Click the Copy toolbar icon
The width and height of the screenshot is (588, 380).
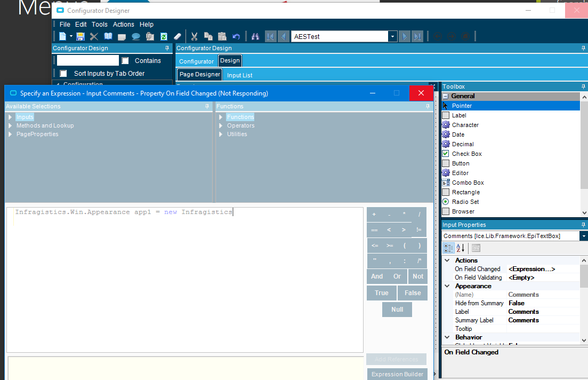pyautogui.click(x=208, y=36)
